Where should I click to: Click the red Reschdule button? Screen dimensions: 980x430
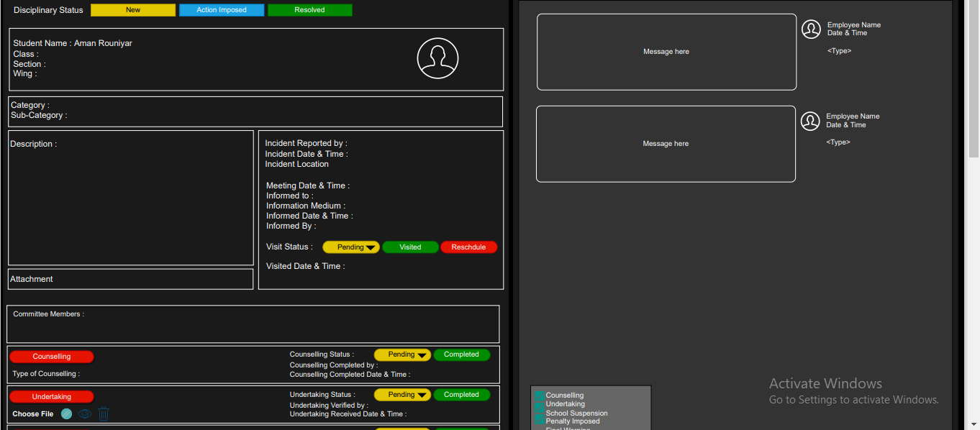pyautogui.click(x=468, y=247)
